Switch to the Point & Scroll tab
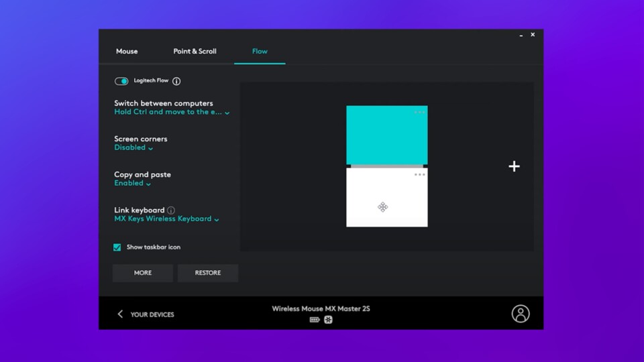The image size is (644, 362). (195, 52)
